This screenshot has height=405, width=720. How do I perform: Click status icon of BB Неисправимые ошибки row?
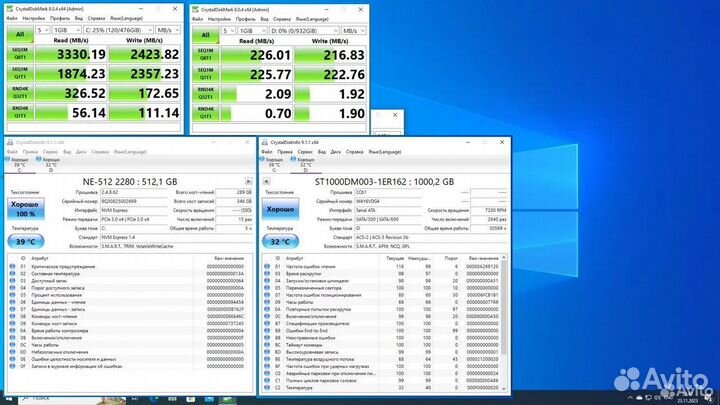coord(267,338)
